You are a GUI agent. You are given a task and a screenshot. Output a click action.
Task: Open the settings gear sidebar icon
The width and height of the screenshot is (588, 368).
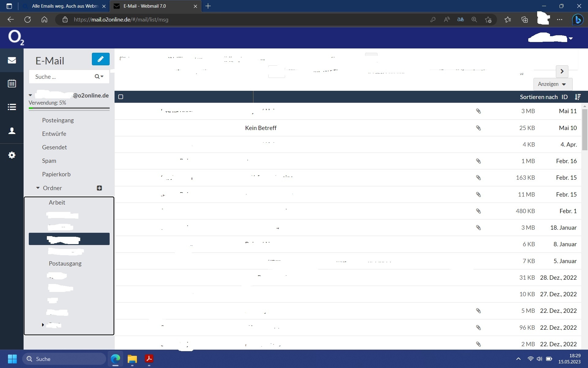[12, 155]
